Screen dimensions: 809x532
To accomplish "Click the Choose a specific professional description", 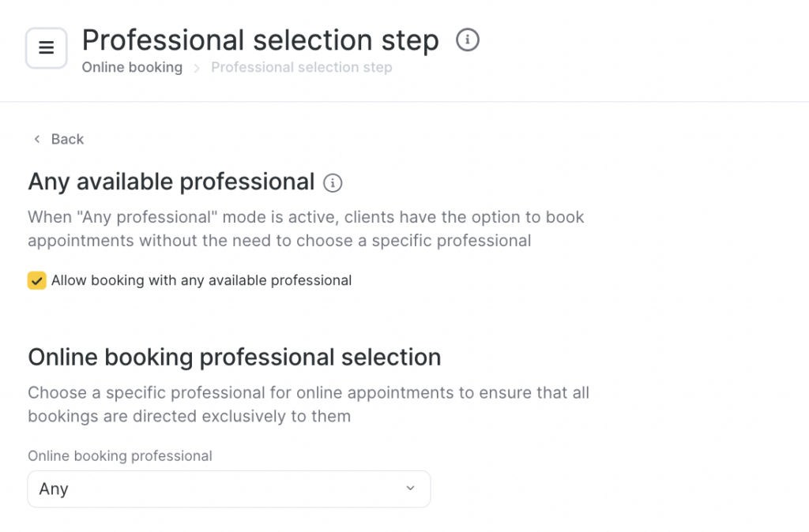I will click(308, 404).
